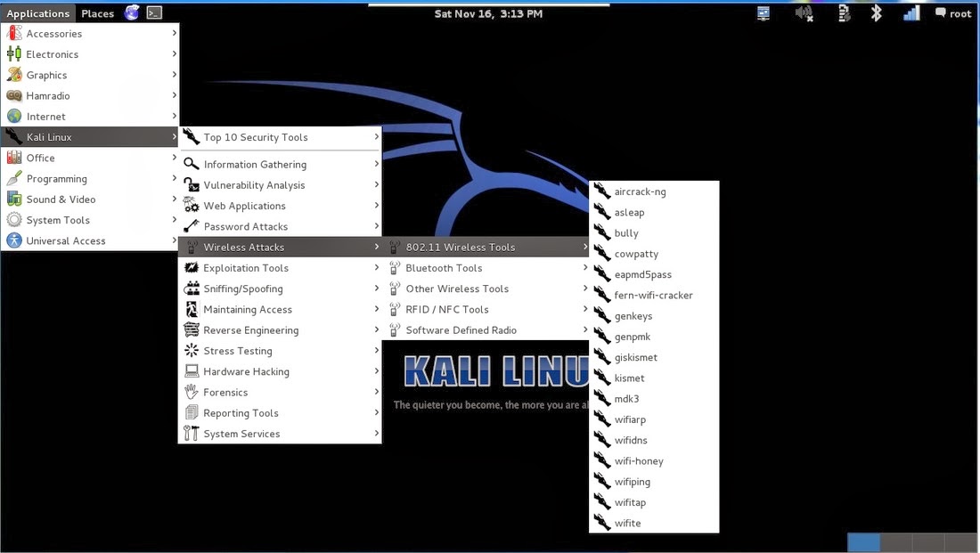Click the Internet globe icon
The width and height of the screenshot is (980, 553).
tap(13, 117)
